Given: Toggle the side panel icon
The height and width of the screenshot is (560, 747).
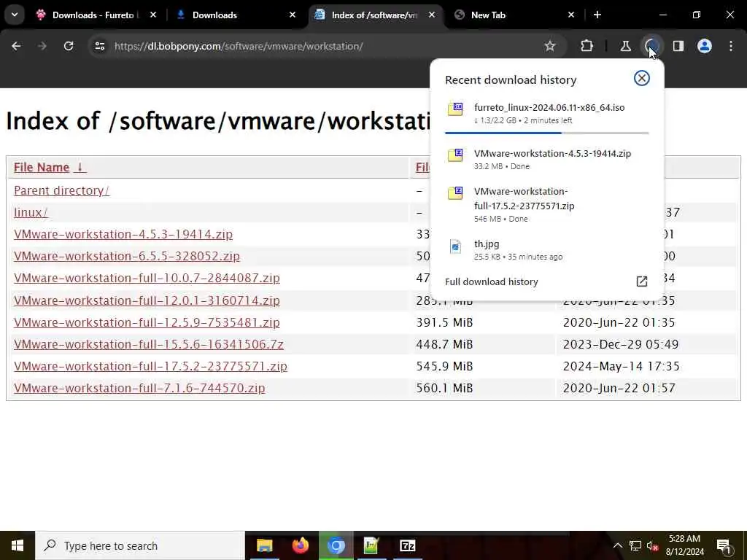Looking at the screenshot, I should (x=678, y=46).
